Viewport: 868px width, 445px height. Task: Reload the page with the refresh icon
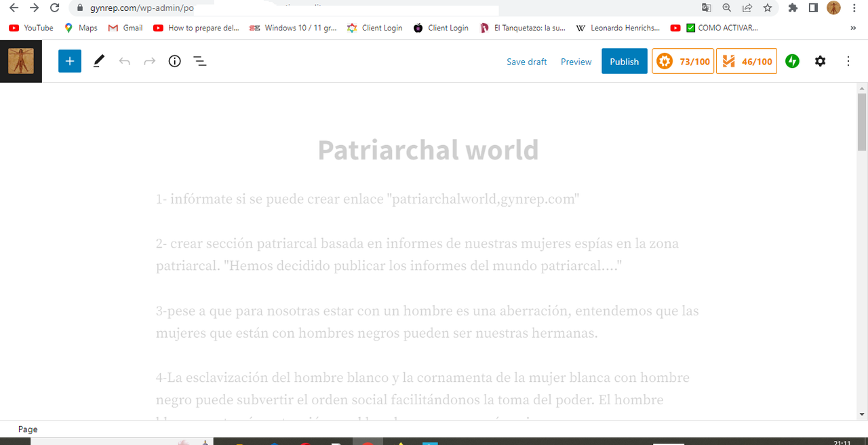click(x=55, y=8)
